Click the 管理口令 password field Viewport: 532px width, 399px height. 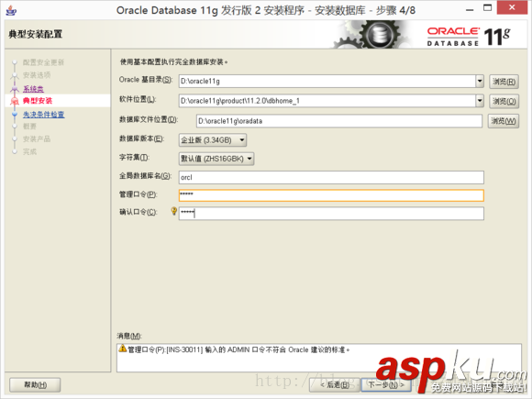(x=331, y=195)
